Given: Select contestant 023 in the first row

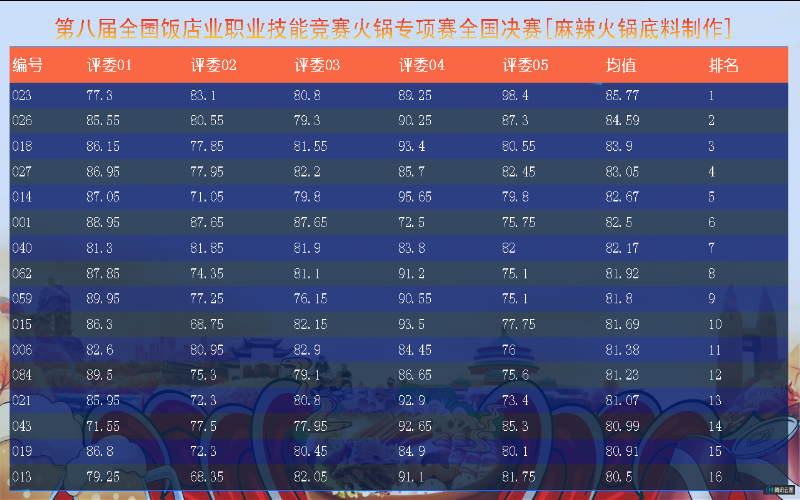Looking at the screenshot, I should click(22, 96).
